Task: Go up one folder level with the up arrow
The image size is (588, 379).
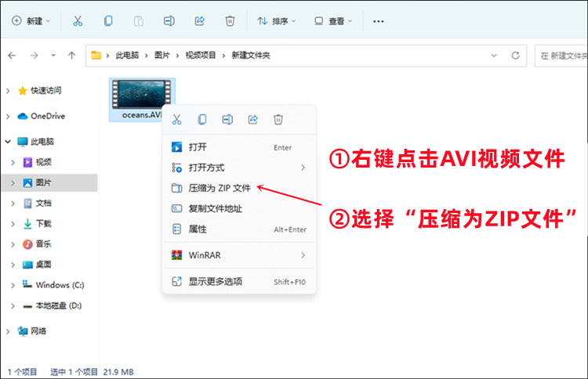Action: (x=72, y=56)
